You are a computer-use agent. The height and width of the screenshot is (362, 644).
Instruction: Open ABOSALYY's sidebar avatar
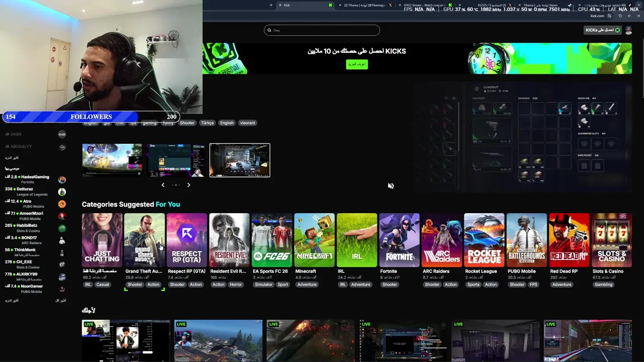coord(62,147)
